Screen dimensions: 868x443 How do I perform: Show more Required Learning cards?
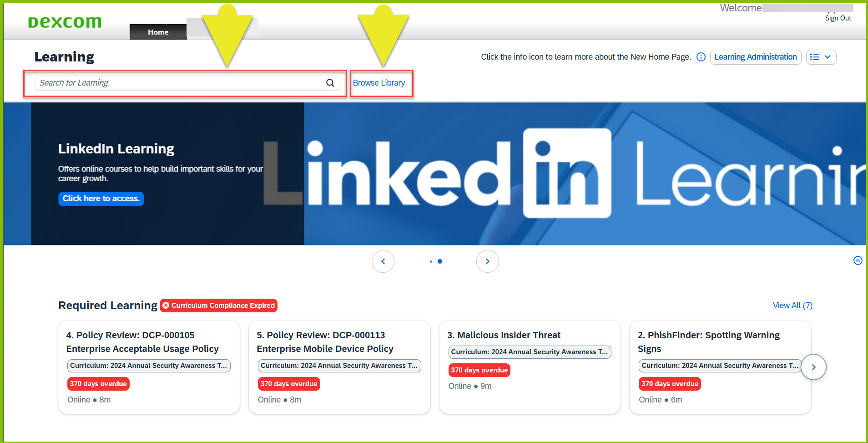tap(813, 367)
